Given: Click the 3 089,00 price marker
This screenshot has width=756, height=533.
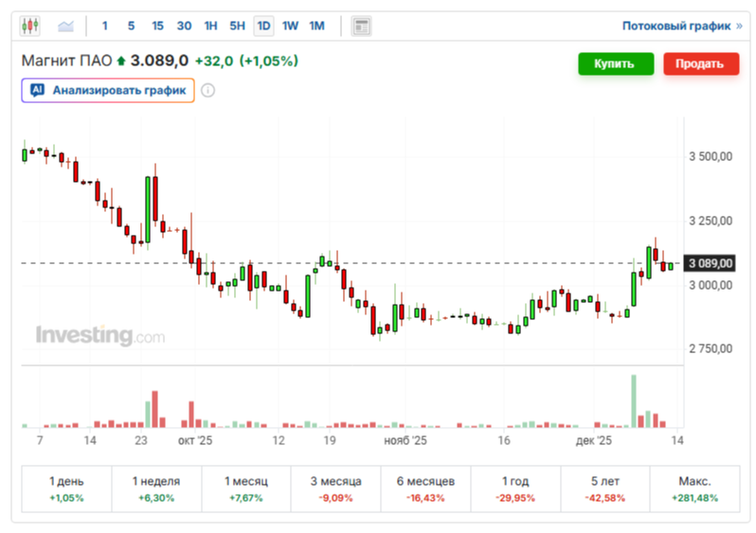Looking at the screenshot, I should pos(710,263).
